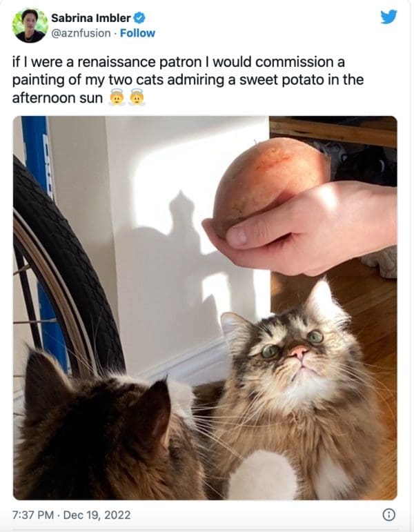Click the blue Twitter bird logo

click(x=388, y=17)
